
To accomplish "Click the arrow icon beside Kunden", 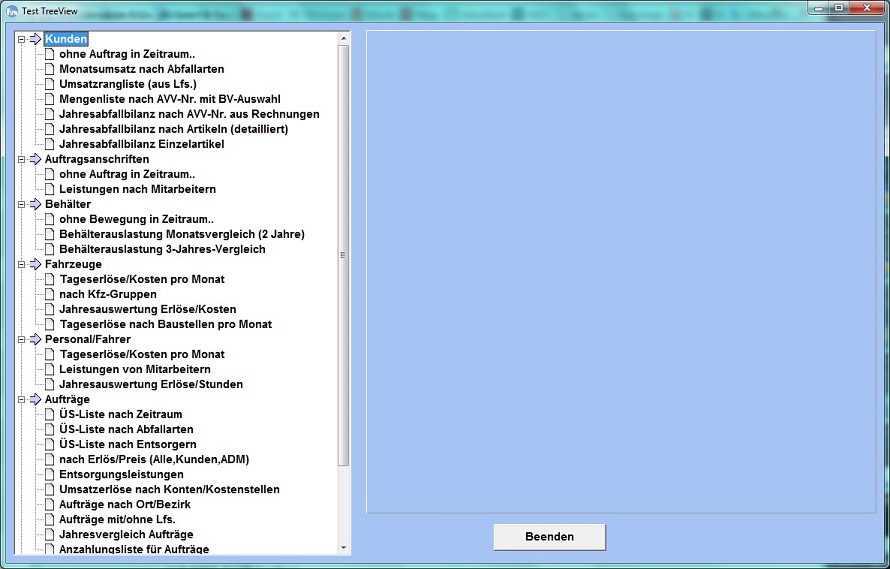I will tap(35, 39).
